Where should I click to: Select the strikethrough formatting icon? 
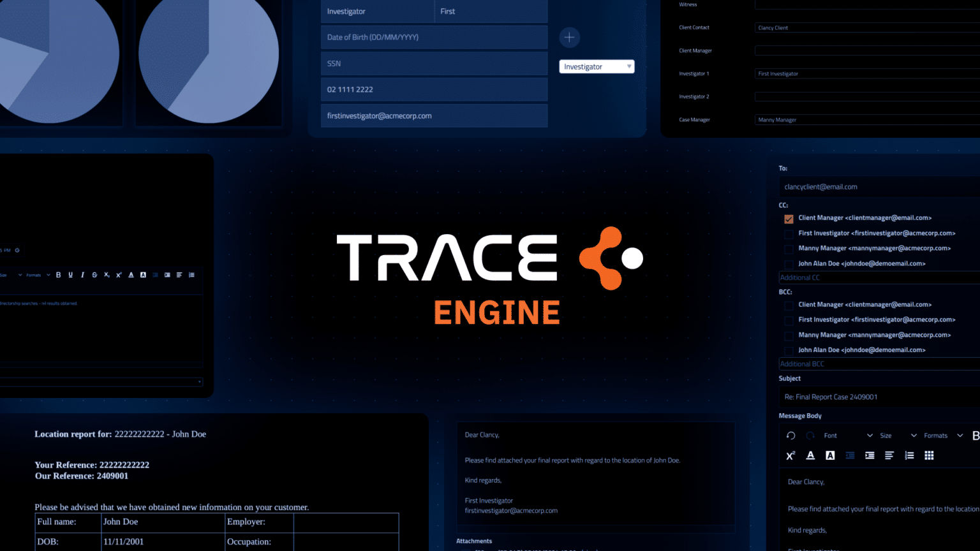(94, 275)
